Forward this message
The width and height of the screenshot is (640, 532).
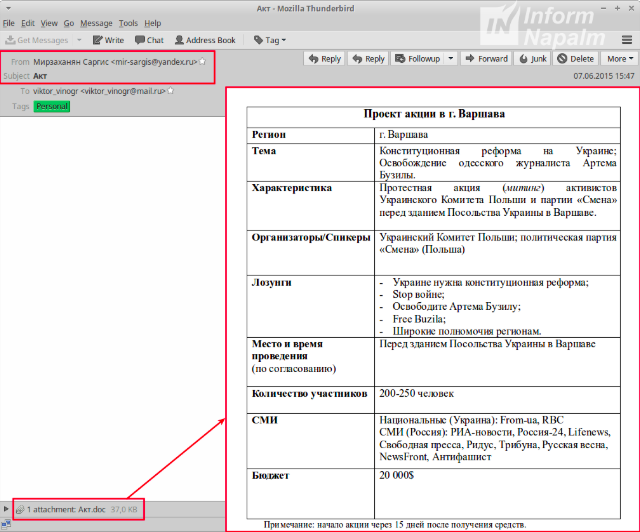[x=487, y=59]
